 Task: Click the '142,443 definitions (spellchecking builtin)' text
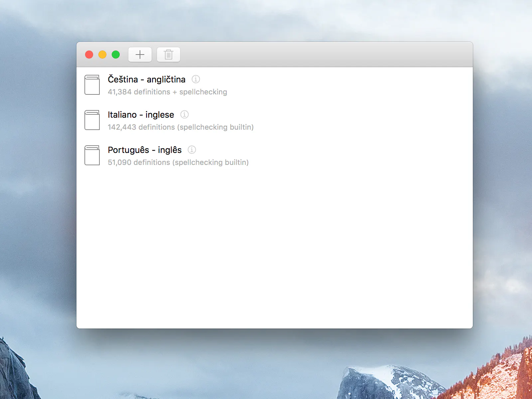pos(181,127)
